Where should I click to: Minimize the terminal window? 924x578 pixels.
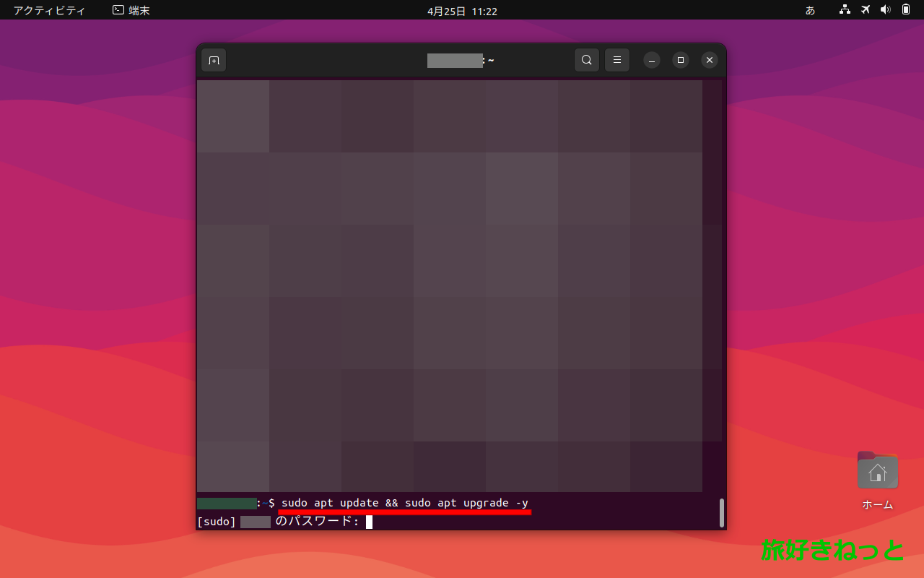pos(651,60)
